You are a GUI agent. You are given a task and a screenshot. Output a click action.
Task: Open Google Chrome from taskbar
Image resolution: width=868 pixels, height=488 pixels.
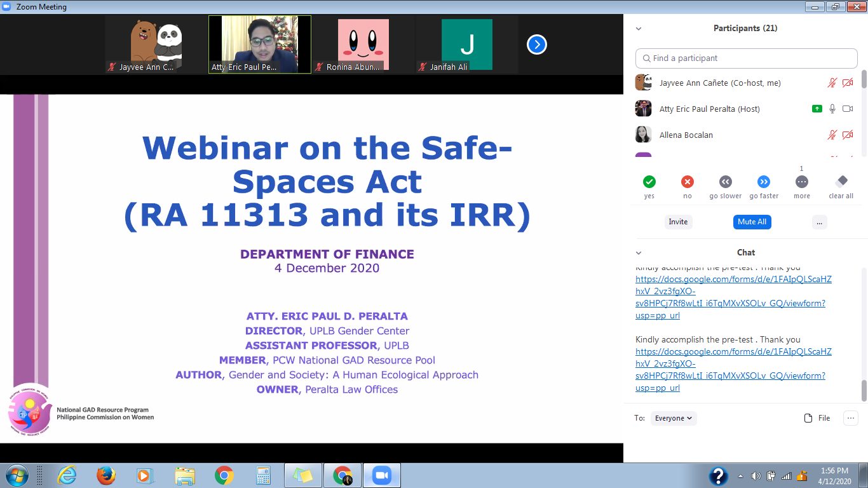coord(224,476)
